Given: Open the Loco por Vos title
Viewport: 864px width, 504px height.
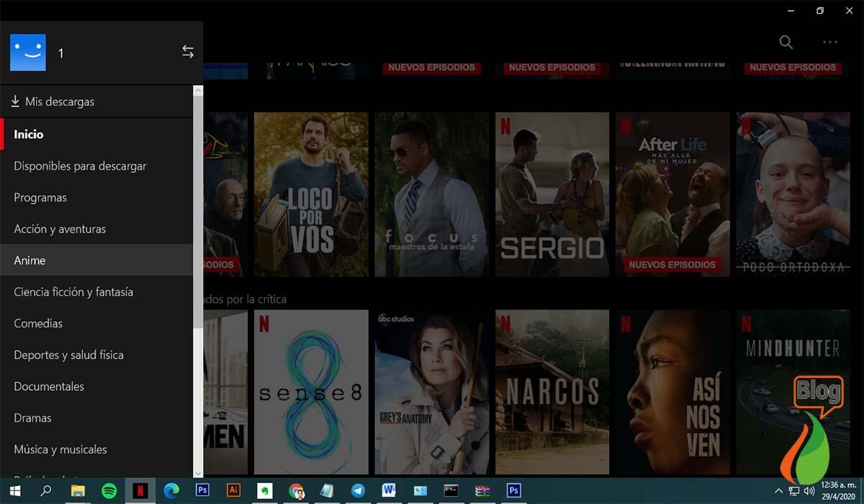Looking at the screenshot, I should pyautogui.click(x=311, y=194).
